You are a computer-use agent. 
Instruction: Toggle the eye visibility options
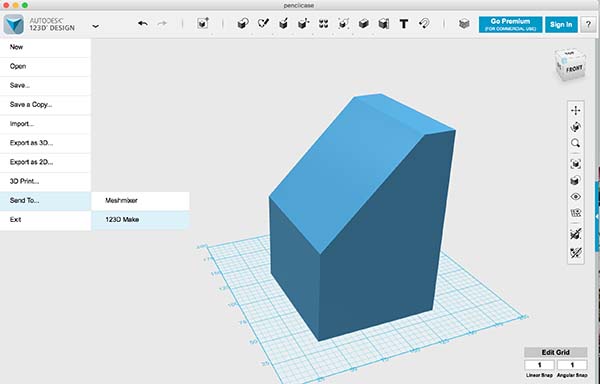576,197
